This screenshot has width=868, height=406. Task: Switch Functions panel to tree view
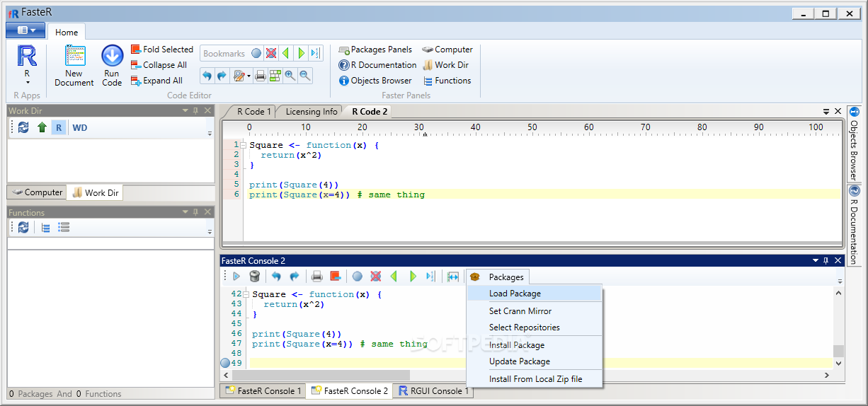pos(45,227)
